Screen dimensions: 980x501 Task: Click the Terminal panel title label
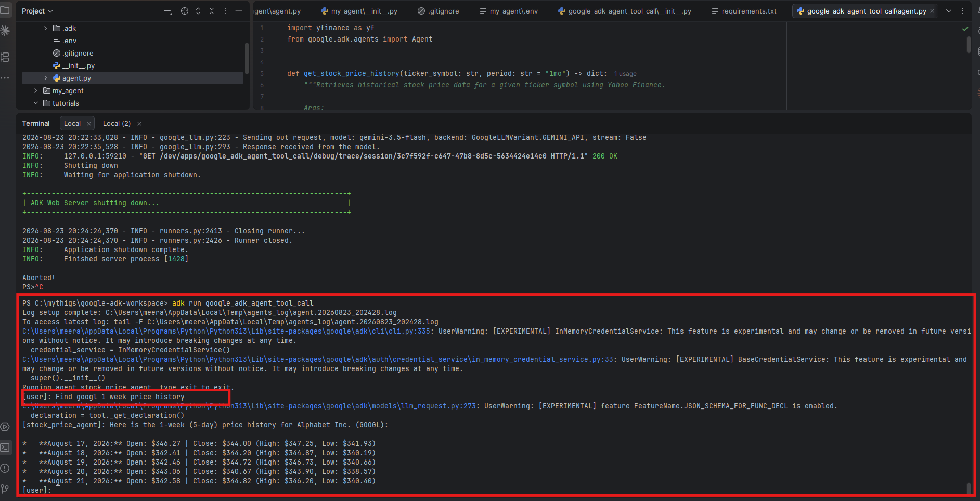click(x=36, y=124)
